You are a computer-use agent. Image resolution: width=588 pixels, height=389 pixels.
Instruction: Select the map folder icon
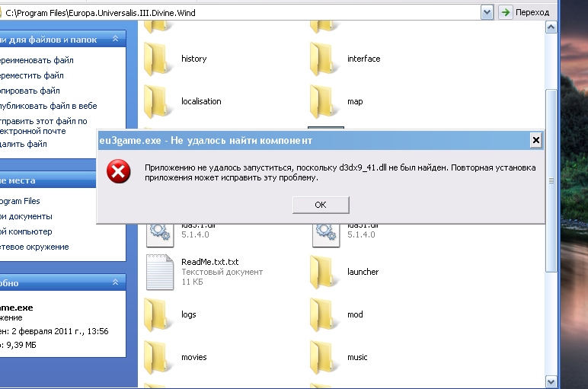[x=324, y=101]
